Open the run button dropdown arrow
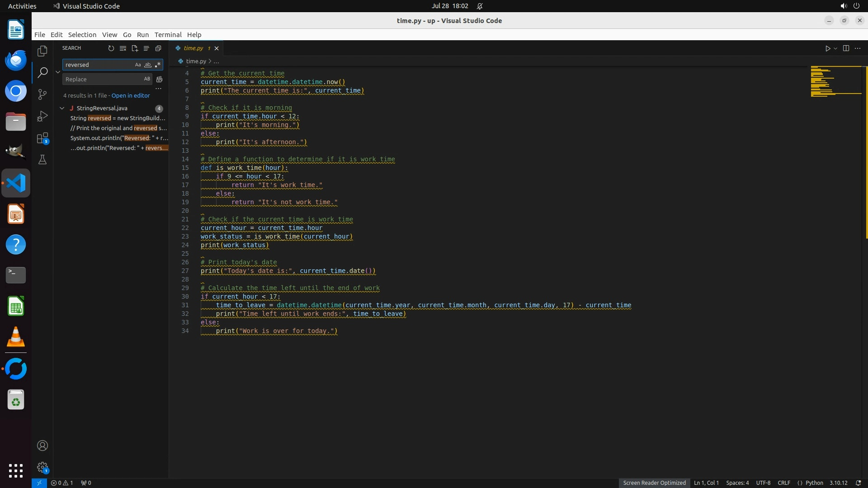 [835, 48]
